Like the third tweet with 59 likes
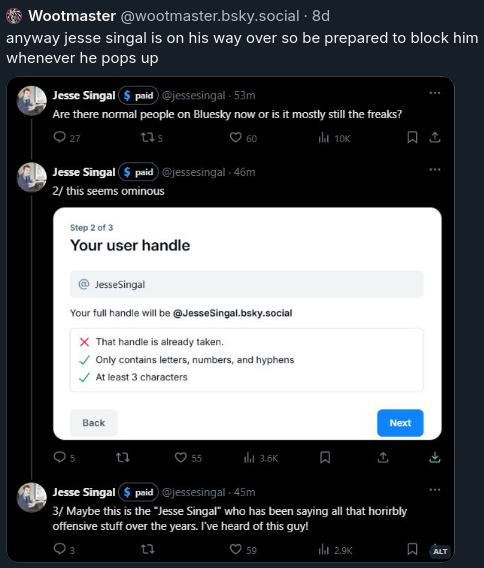Screen dimensions: 484x568 (x=235, y=549)
